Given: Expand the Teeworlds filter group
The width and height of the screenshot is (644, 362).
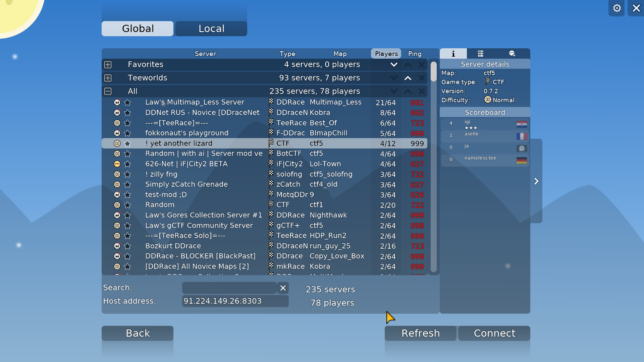Looking at the screenshot, I should [108, 78].
